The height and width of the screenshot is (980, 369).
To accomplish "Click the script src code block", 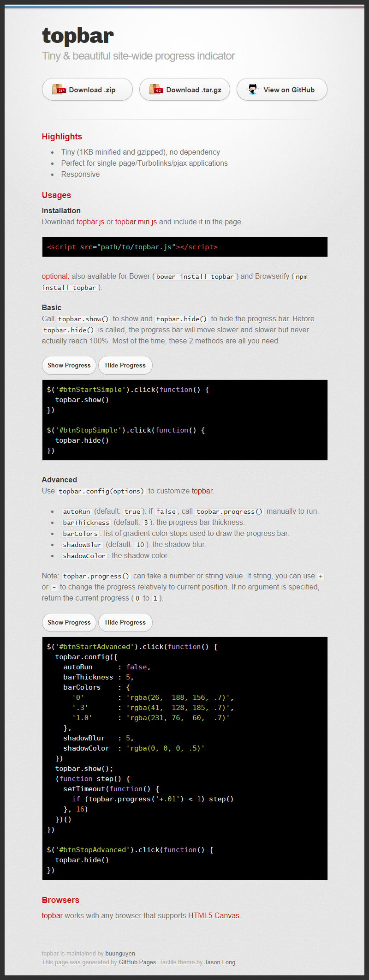I will point(184,247).
